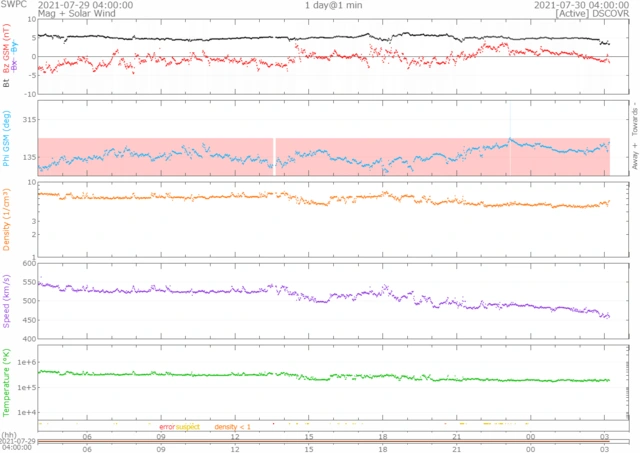Image resolution: width=640 pixels, height=453 pixels.
Task: Click the orange density < 1 legend entry
Action: (232, 427)
